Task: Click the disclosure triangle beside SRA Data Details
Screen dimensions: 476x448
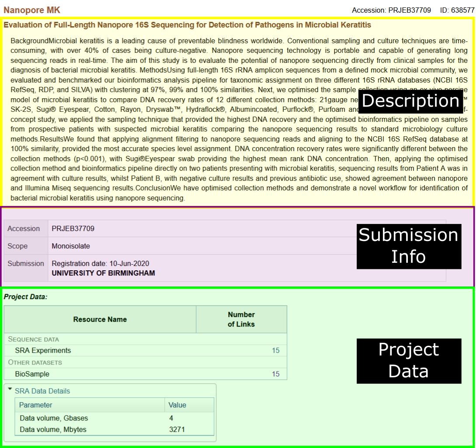Action: click(x=10, y=391)
